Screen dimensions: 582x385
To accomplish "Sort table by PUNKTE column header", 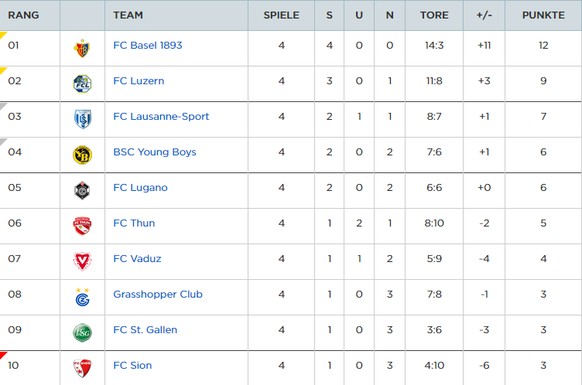I will pos(543,15).
